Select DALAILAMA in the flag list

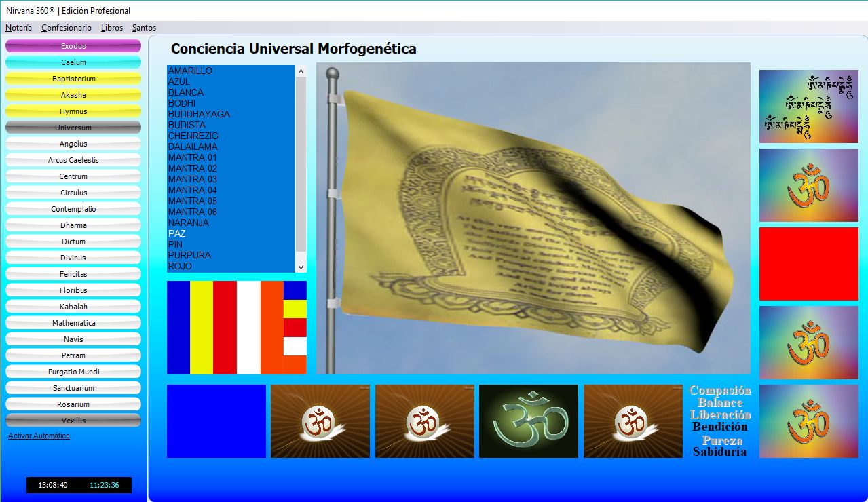tap(231, 147)
